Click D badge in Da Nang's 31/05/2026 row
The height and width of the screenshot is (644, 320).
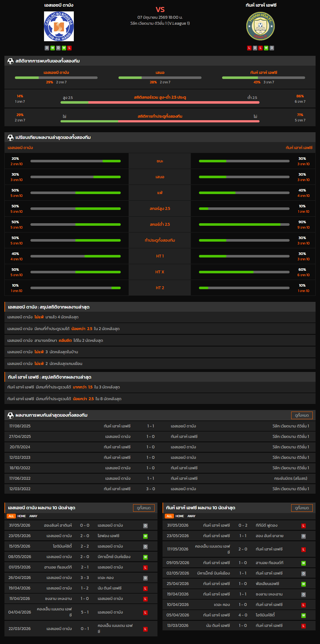click(145, 526)
